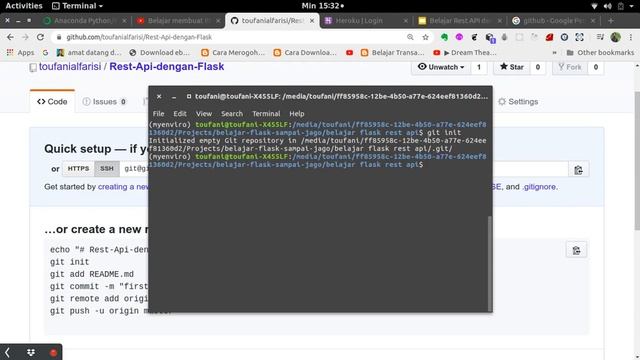This screenshot has height=360, width=640.
Task: Open the terminal View menu
Action: coord(204,114)
